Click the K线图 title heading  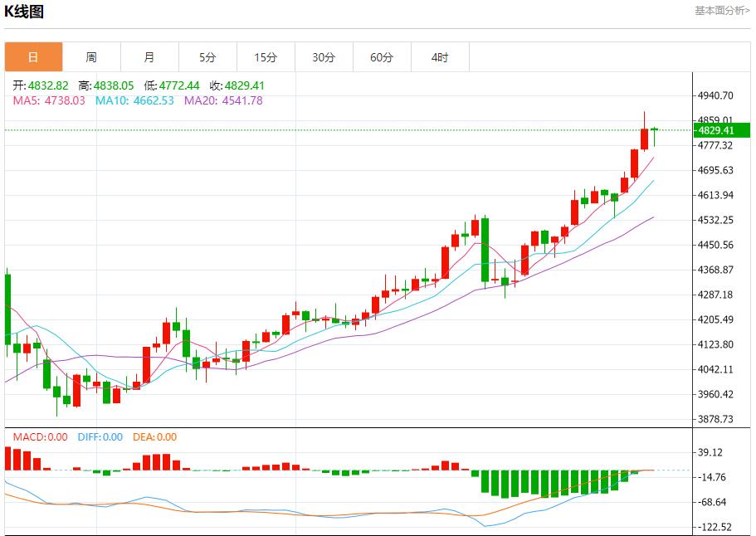[24, 12]
